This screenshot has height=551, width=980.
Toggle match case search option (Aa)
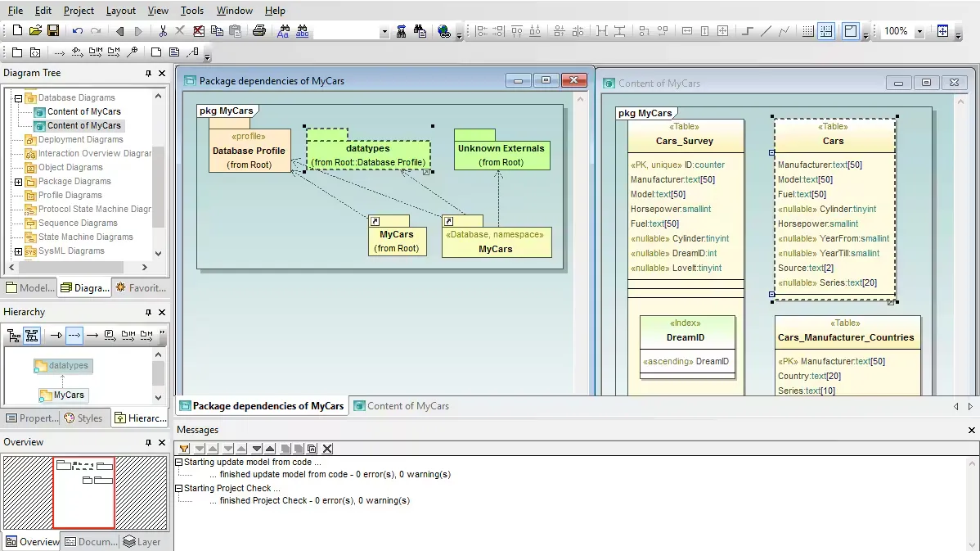(283, 30)
